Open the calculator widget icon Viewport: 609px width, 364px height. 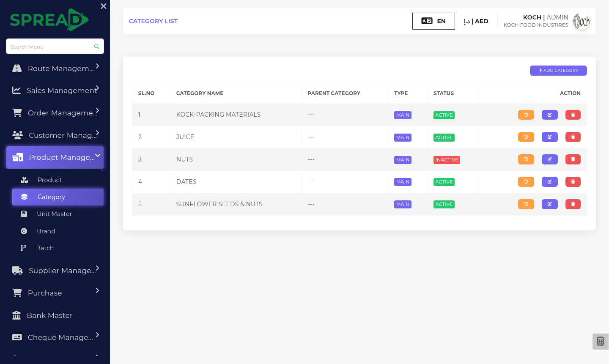pos(601,341)
